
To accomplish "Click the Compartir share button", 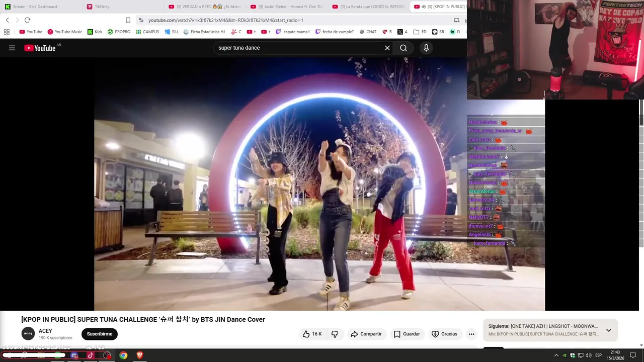I will click(366, 334).
